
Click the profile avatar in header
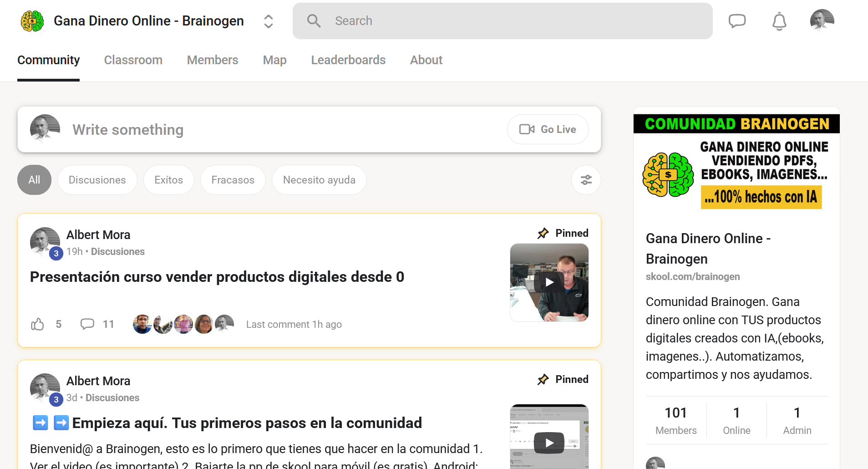coord(822,21)
